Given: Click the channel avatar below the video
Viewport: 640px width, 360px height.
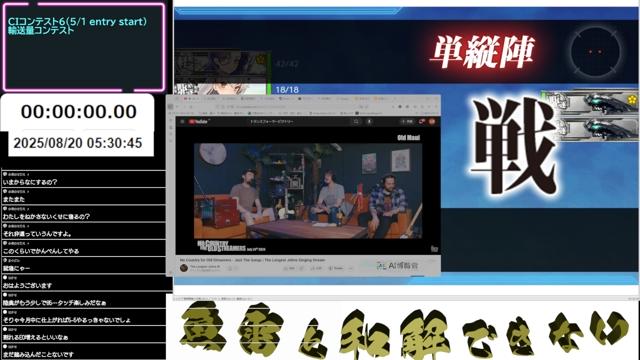Looking at the screenshot, I should (x=184, y=268).
